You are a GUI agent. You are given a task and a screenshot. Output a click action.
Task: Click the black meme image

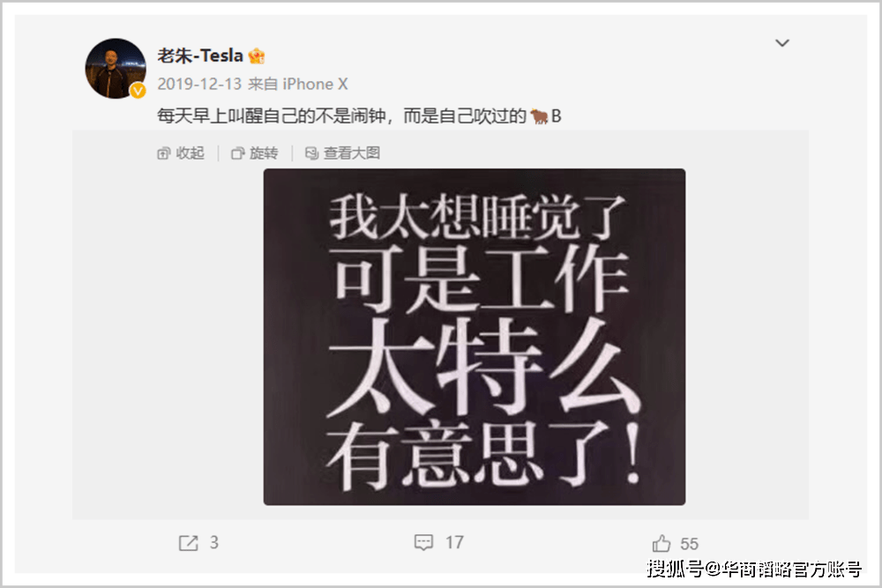[x=475, y=337]
